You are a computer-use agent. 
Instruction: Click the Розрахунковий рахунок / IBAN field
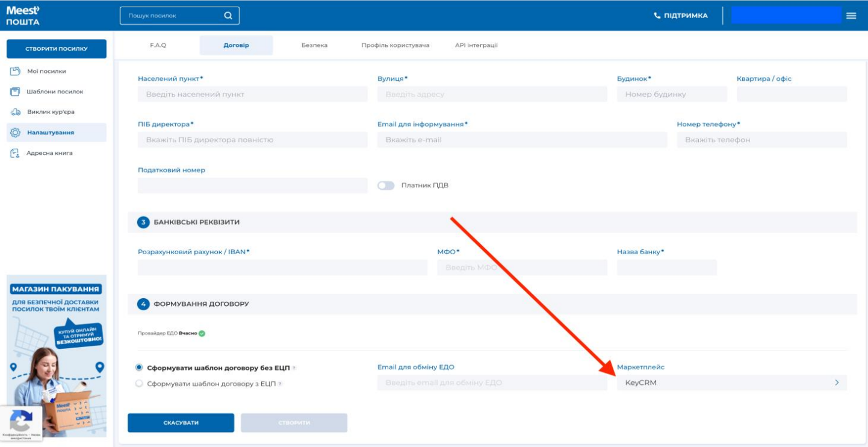point(282,267)
